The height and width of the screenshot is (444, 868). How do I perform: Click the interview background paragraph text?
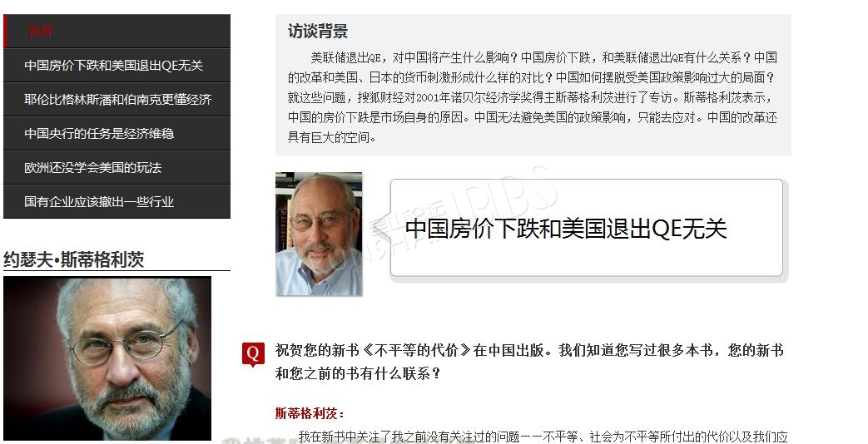pos(532,97)
